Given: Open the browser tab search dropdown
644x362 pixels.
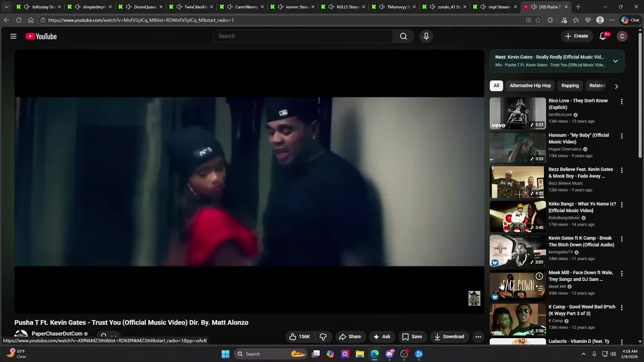Looking at the screenshot, I should point(7,7).
